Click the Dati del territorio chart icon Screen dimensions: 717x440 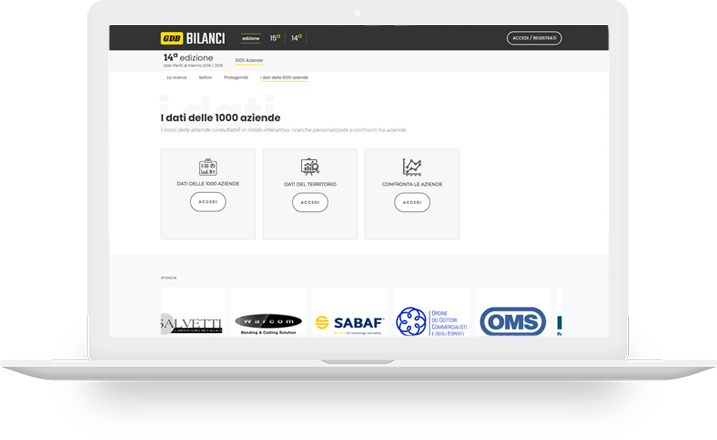tap(310, 167)
